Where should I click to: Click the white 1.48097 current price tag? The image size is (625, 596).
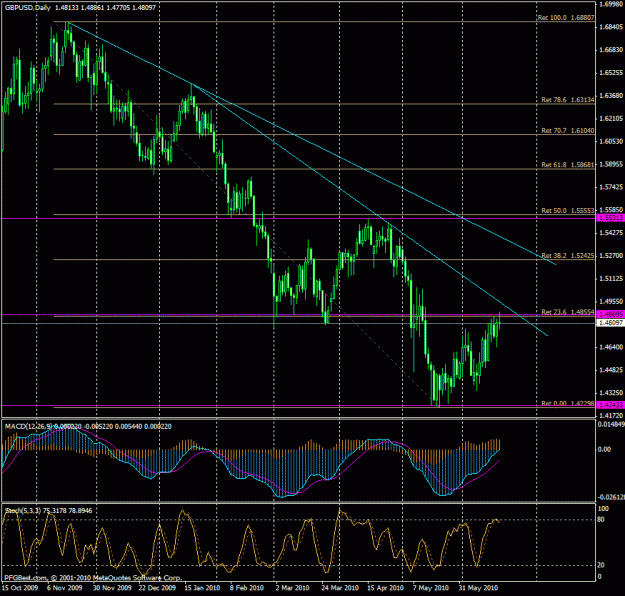pos(611,323)
